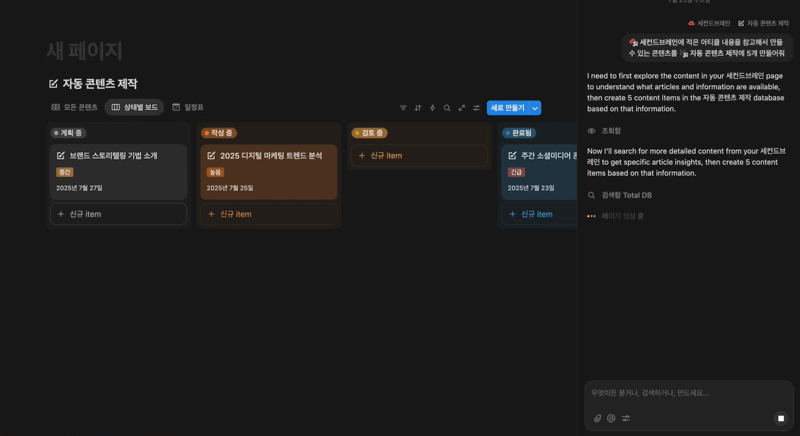Click the date 2025년 7월 25일
Screen dimensions: 800x436
coord(230,188)
